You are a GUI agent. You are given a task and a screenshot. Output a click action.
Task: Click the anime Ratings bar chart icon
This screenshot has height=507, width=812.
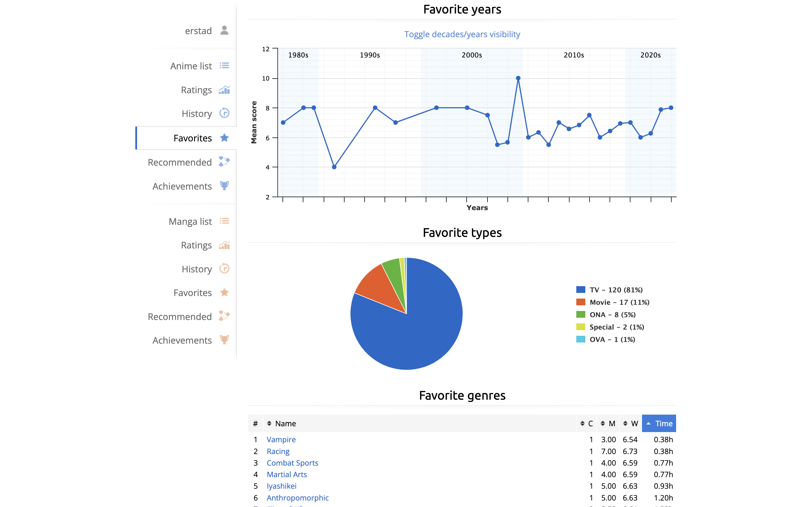(x=224, y=90)
